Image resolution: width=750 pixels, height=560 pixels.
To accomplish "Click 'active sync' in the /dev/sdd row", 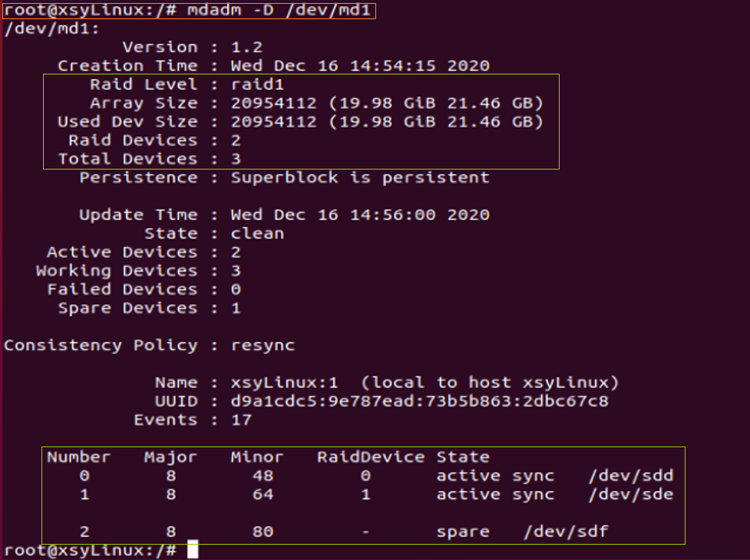I will 496,476.
